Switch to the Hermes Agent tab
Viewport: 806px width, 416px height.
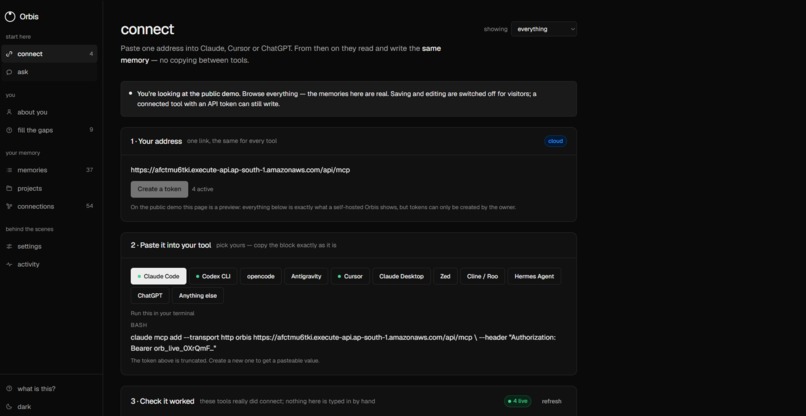coord(534,276)
